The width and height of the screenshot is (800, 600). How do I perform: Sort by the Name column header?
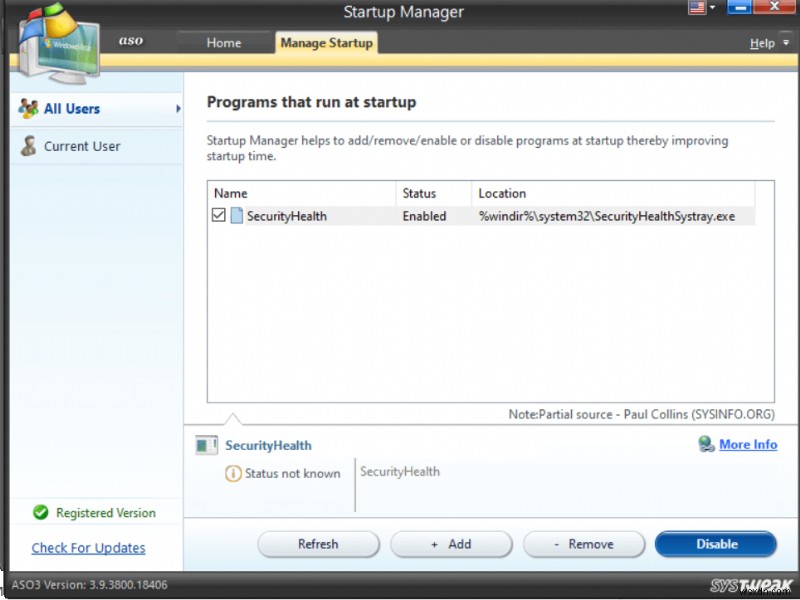(302, 193)
